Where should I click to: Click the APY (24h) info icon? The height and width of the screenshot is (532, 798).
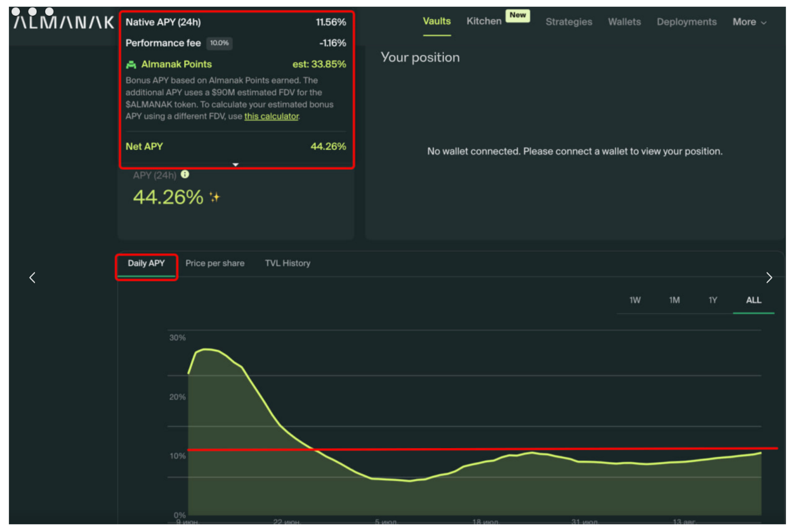click(185, 174)
